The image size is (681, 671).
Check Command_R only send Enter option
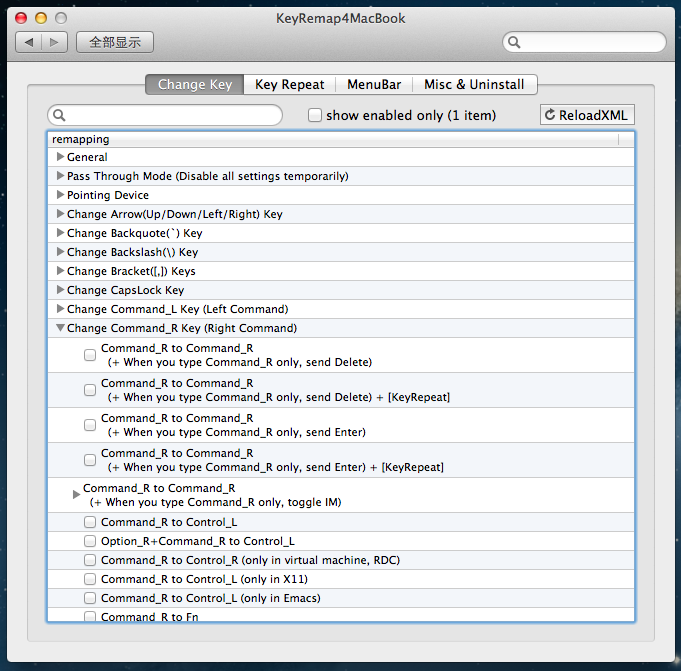pos(90,425)
